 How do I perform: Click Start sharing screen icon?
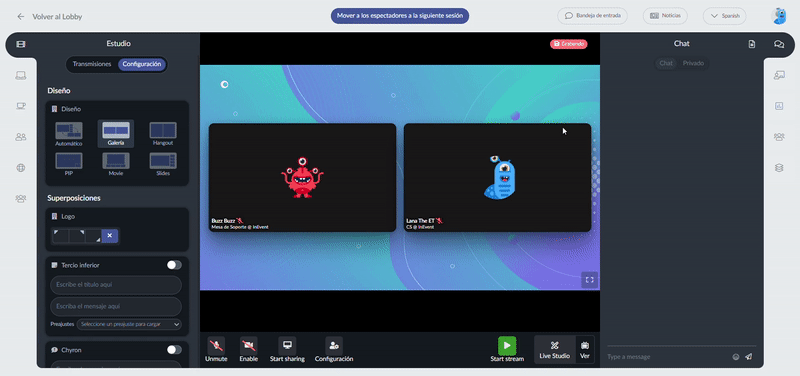point(287,346)
